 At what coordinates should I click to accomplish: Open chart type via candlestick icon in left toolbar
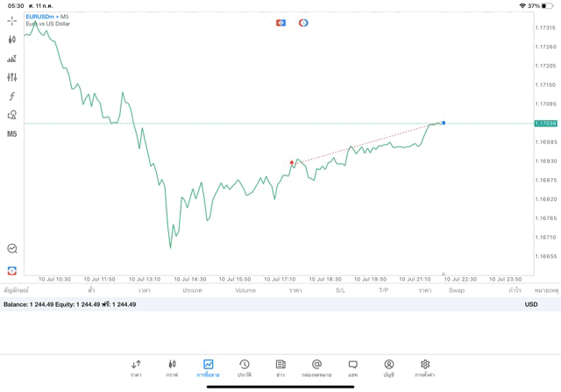coord(11,39)
